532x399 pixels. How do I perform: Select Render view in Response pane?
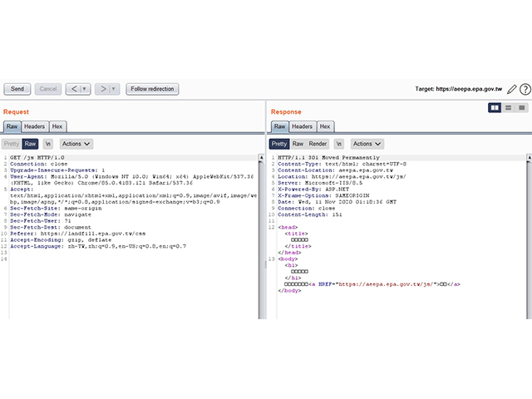tap(318, 144)
